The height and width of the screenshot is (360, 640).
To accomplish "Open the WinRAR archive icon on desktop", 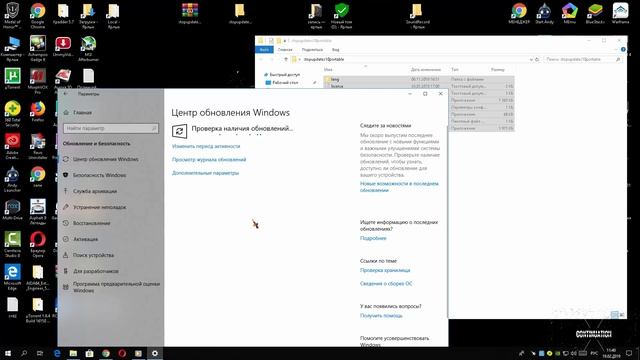I will (190, 13).
